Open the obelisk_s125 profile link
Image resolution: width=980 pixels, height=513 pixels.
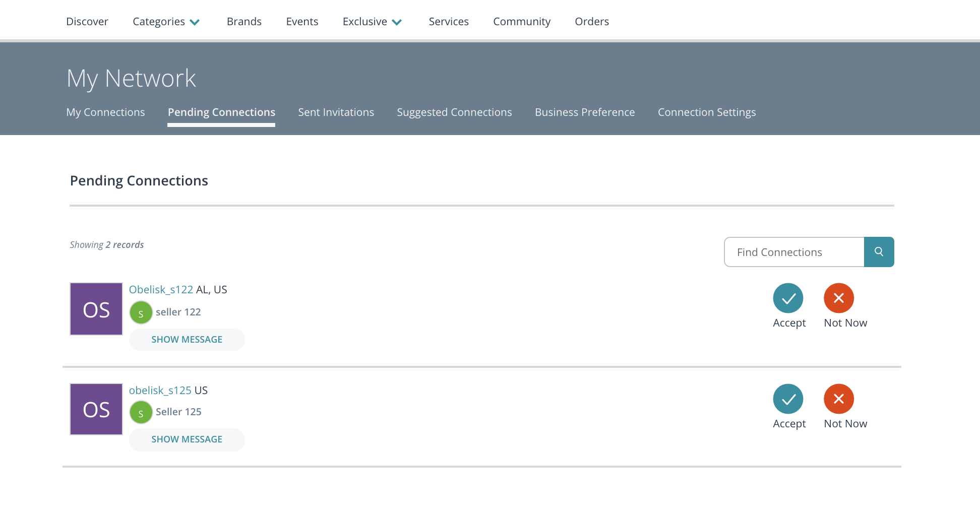(x=160, y=391)
